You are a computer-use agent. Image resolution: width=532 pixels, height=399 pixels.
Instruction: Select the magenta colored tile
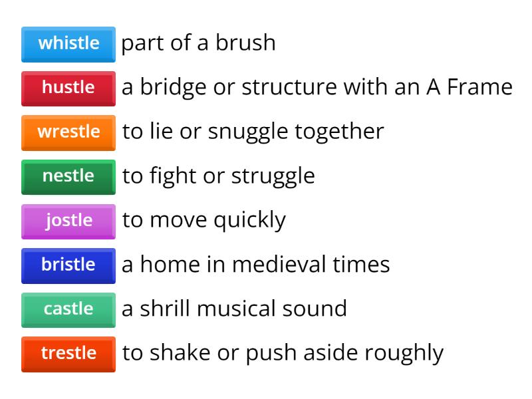coord(68,220)
